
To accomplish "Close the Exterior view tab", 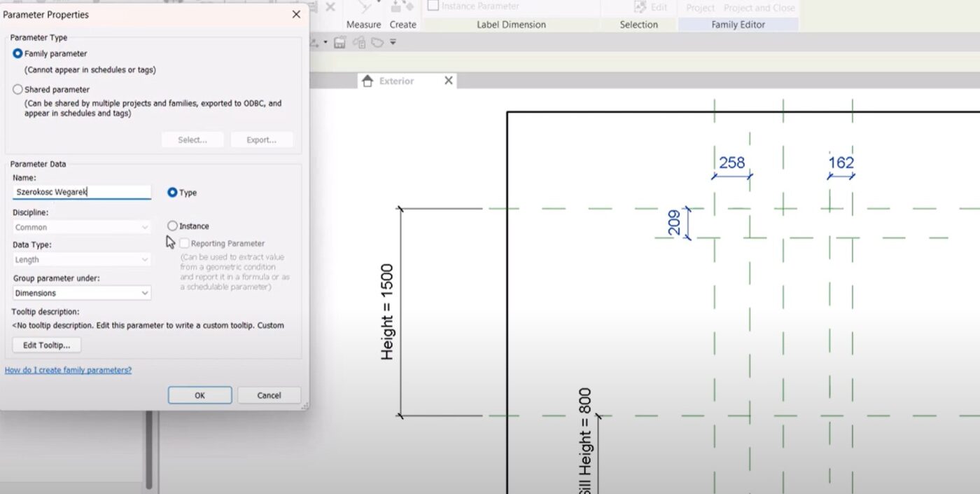I will (449, 81).
